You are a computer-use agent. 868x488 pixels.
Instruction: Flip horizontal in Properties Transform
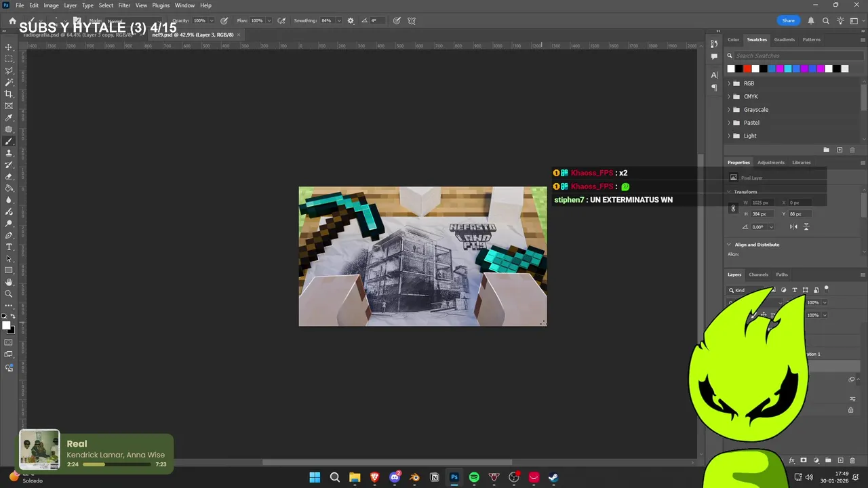(x=793, y=227)
